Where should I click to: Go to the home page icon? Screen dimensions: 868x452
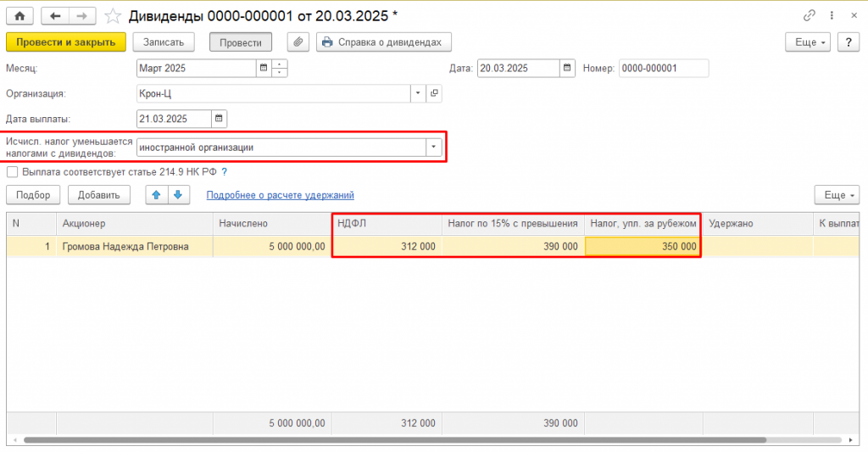(20, 16)
